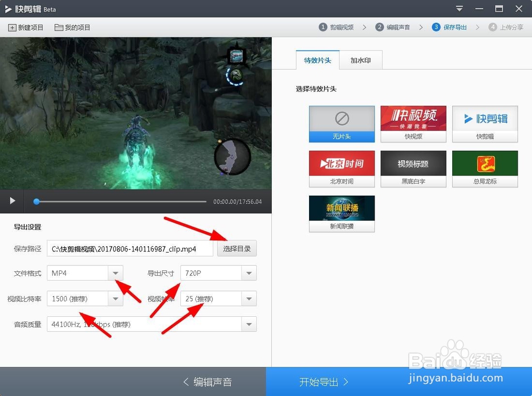The height and width of the screenshot is (396, 532).
Task: Click the 导出设置 section heading
Action: (x=28, y=227)
